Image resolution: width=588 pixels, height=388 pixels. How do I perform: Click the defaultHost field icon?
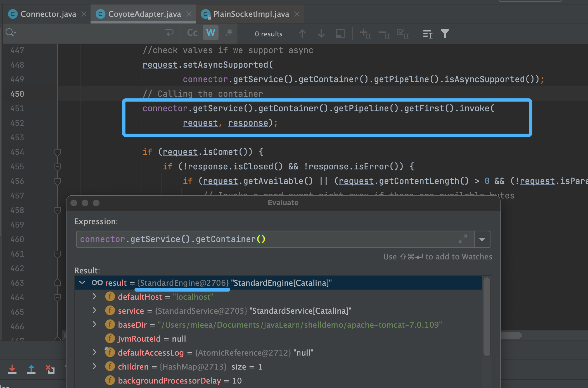click(x=110, y=297)
